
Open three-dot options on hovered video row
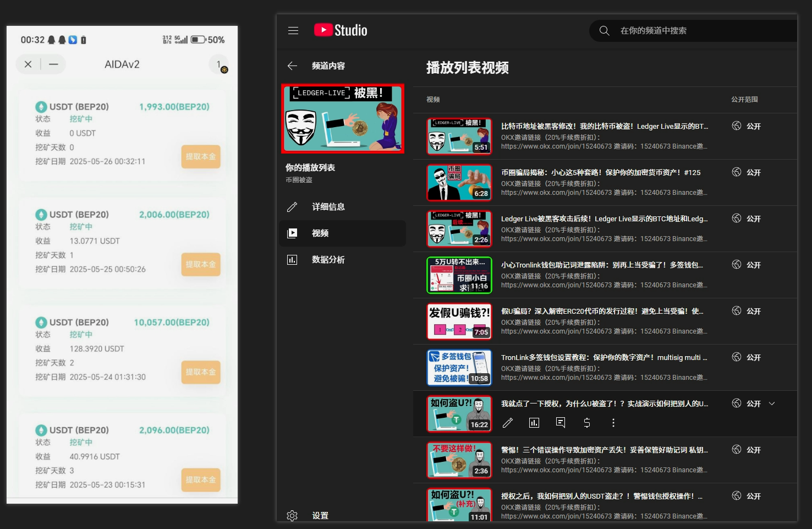point(613,423)
